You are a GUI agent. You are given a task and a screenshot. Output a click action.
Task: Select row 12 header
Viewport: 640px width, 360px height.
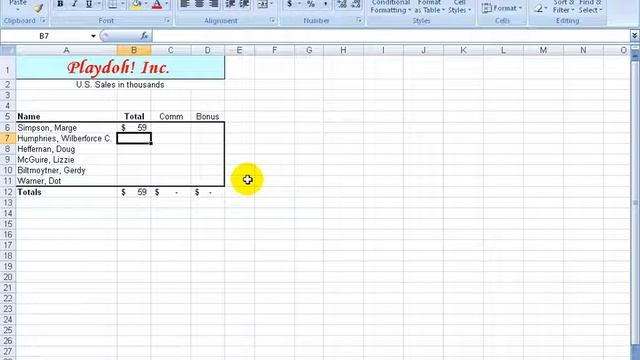coord(8,192)
